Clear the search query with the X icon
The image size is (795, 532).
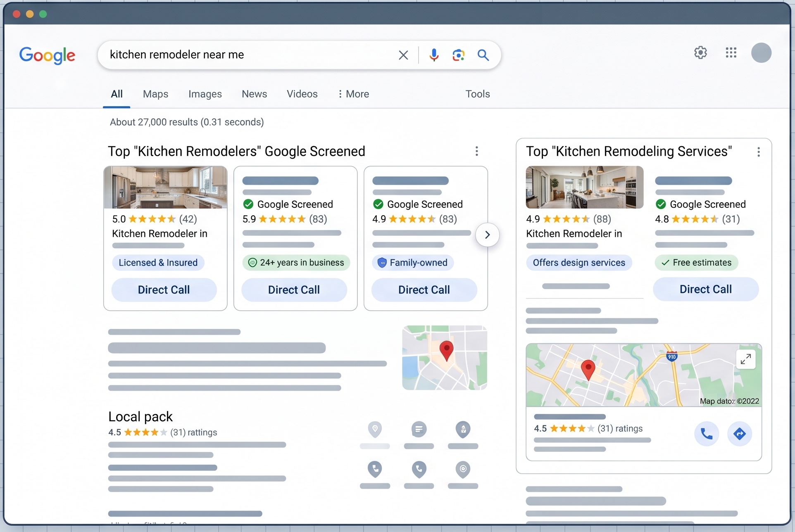pyautogui.click(x=403, y=55)
